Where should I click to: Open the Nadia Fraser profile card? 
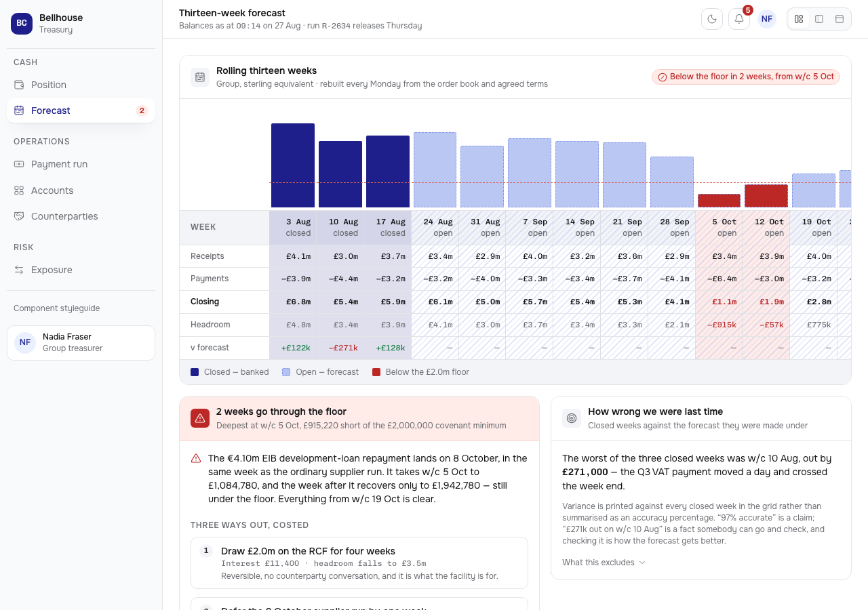81,343
